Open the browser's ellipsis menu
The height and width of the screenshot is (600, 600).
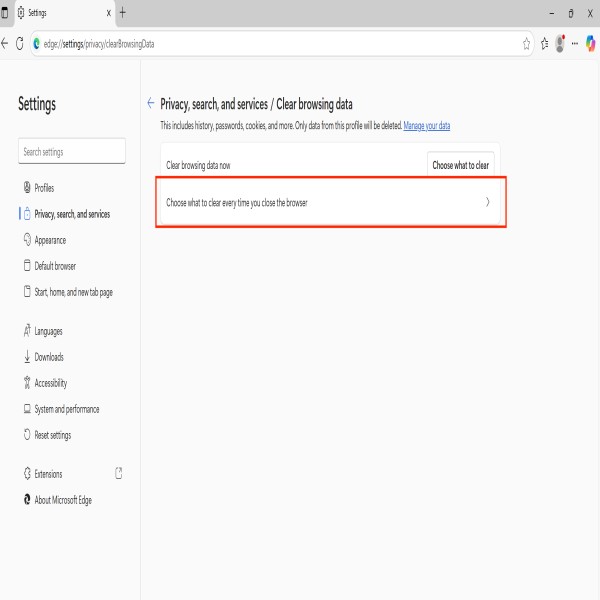pos(575,44)
